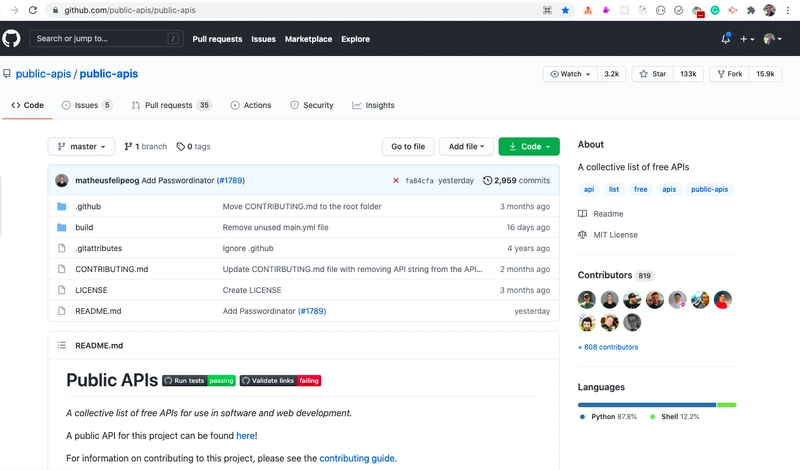Open the browser extensions puzzle icon
The width and height of the screenshot is (800, 470).
click(751, 10)
